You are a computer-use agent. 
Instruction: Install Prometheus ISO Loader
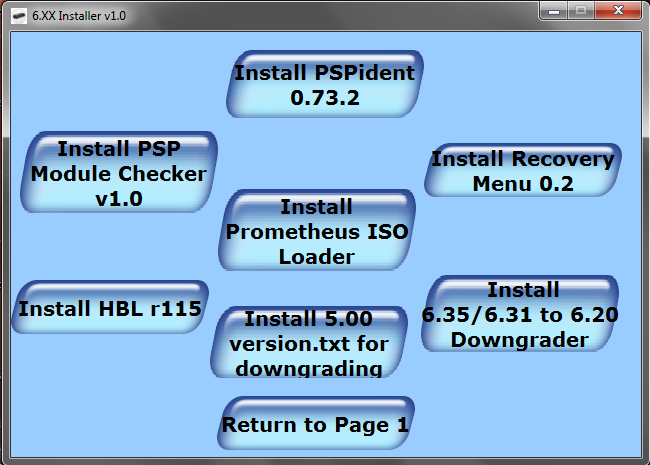coord(317,230)
